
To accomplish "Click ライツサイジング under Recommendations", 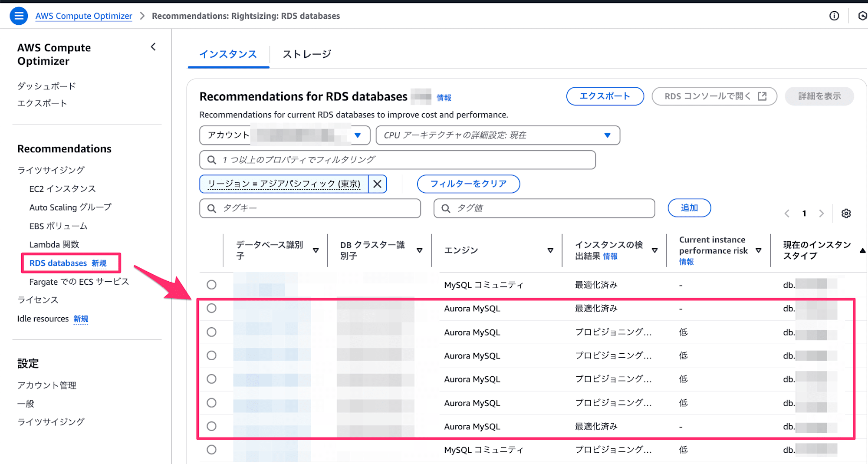I will coord(51,170).
